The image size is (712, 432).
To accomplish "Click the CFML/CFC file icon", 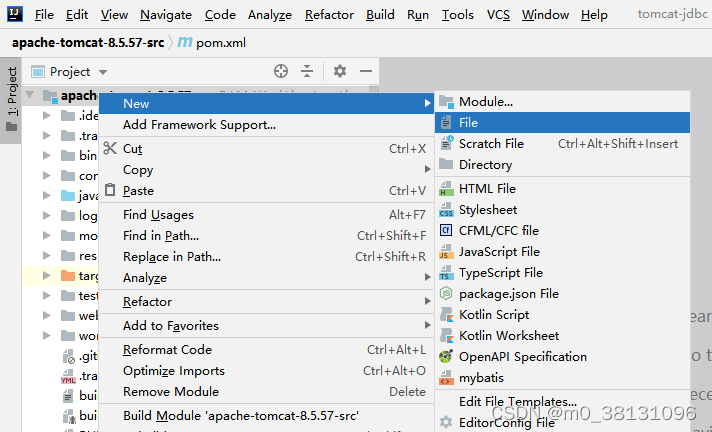I will pyautogui.click(x=446, y=230).
